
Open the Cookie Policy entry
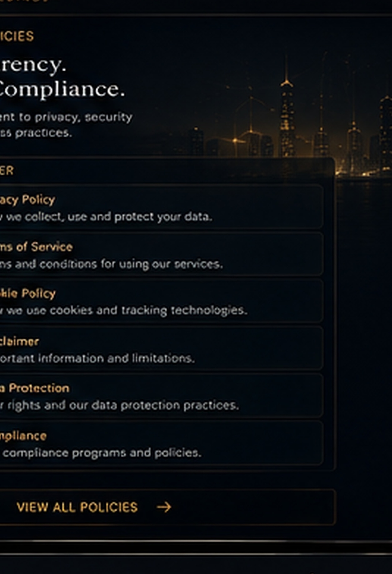coord(161,301)
